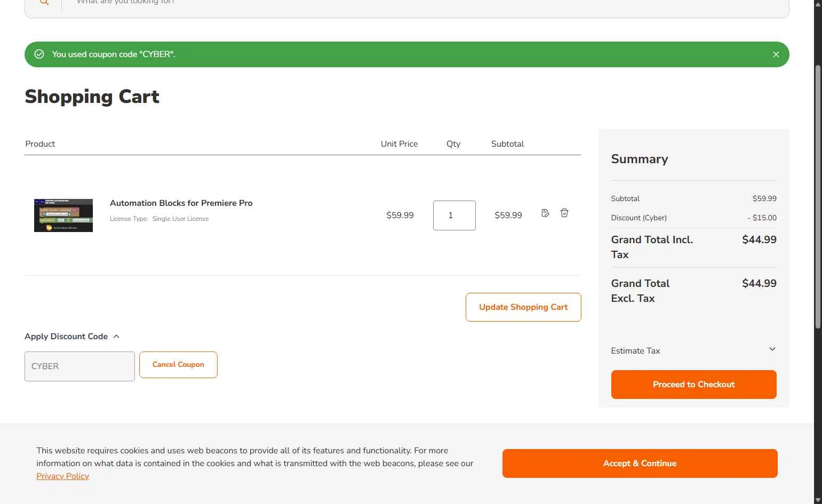Viewport: 822px width, 504px height.
Task: Click the 'Grand Total Incl. Tax' label
Action: click(x=652, y=247)
